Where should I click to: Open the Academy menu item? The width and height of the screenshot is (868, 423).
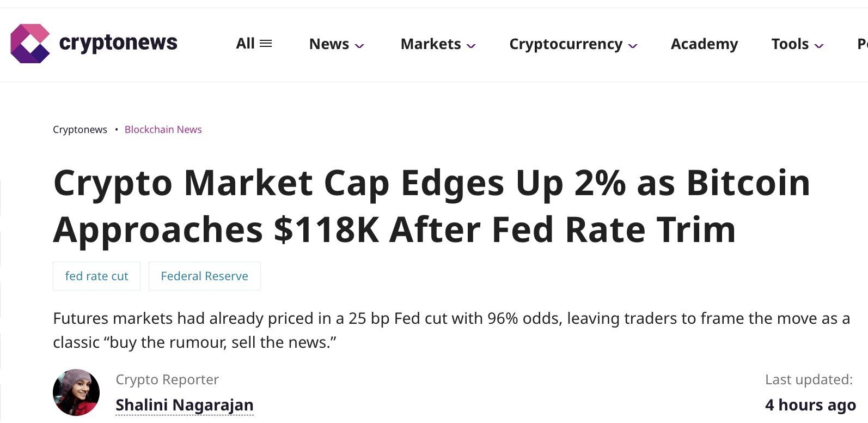pos(704,44)
